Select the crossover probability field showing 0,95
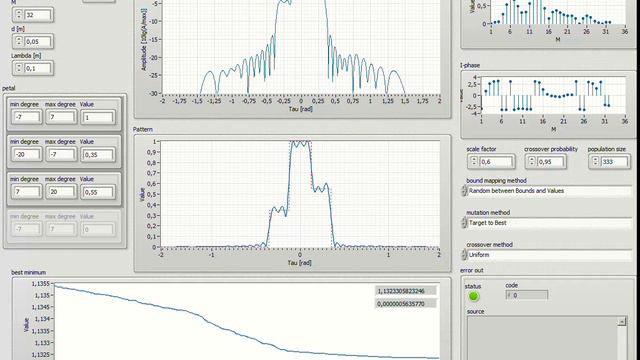640x360 pixels. pyautogui.click(x=550, y=162)
